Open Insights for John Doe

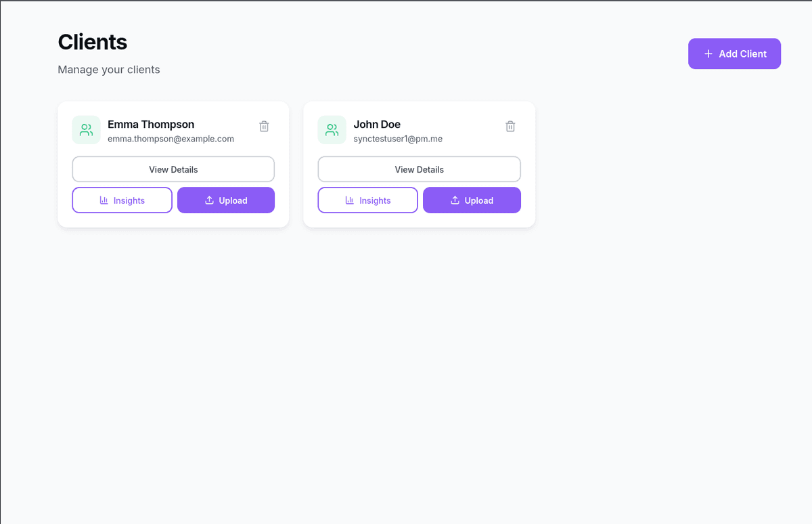[367, 200]
